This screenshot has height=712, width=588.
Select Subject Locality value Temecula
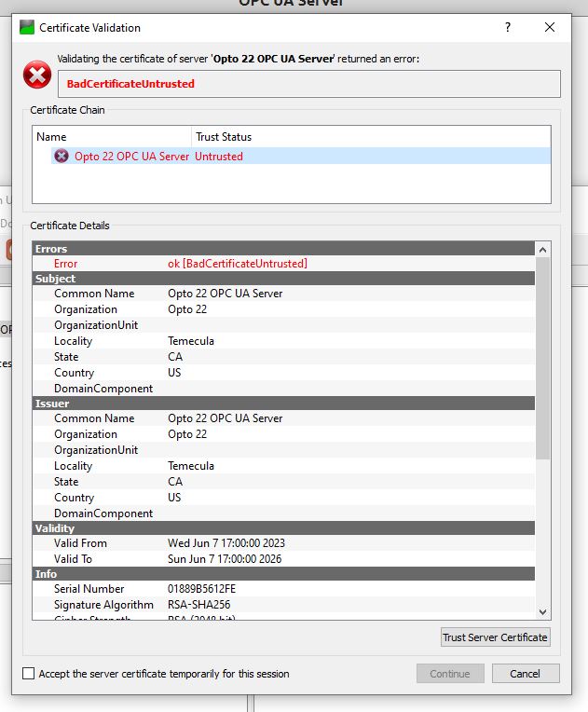pos(191,341)
